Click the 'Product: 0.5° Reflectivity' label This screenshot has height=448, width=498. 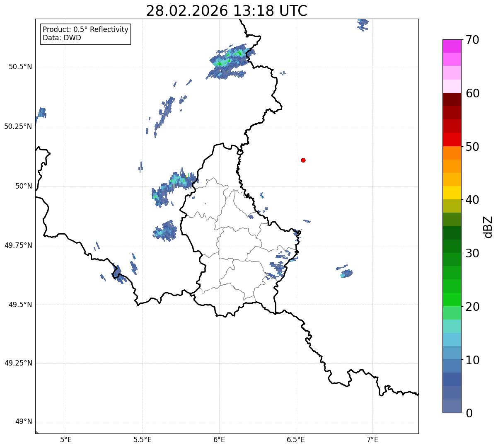pyautogui.click(x=86, y=29)
